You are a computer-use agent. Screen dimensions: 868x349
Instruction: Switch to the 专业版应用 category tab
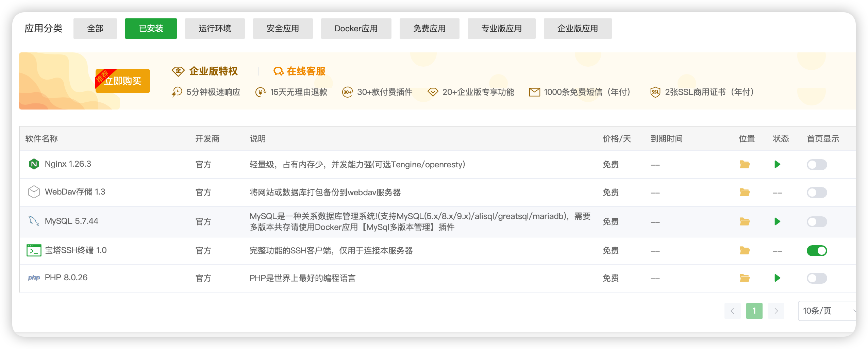(502, 29)
